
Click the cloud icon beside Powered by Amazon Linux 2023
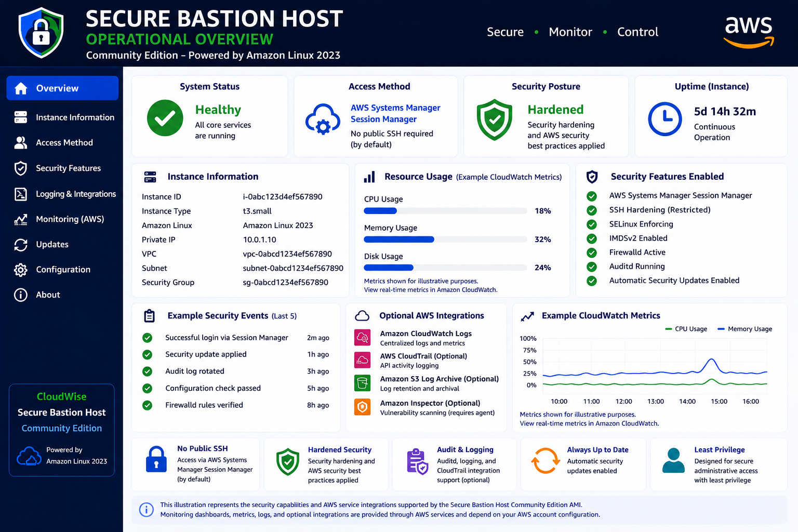point(29,456)
